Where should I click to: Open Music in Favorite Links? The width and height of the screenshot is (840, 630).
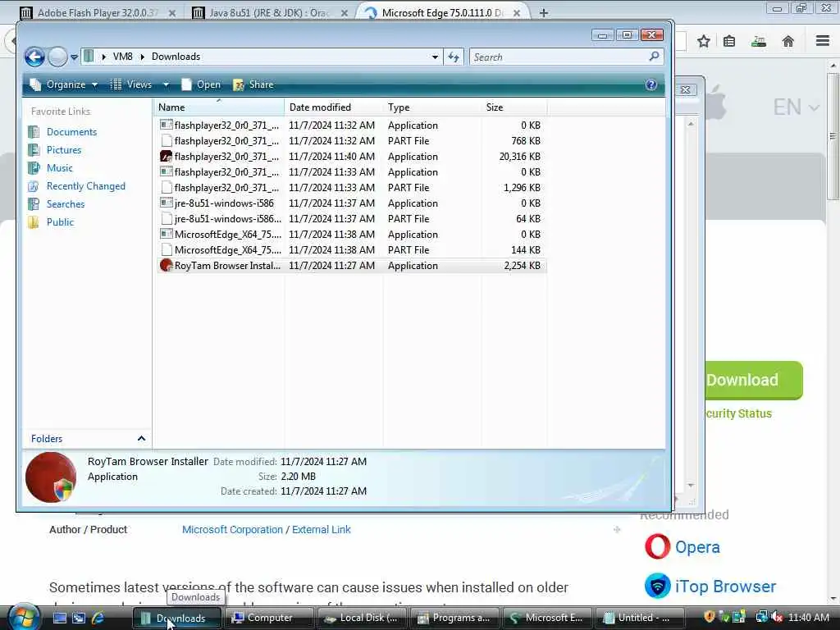59,167
